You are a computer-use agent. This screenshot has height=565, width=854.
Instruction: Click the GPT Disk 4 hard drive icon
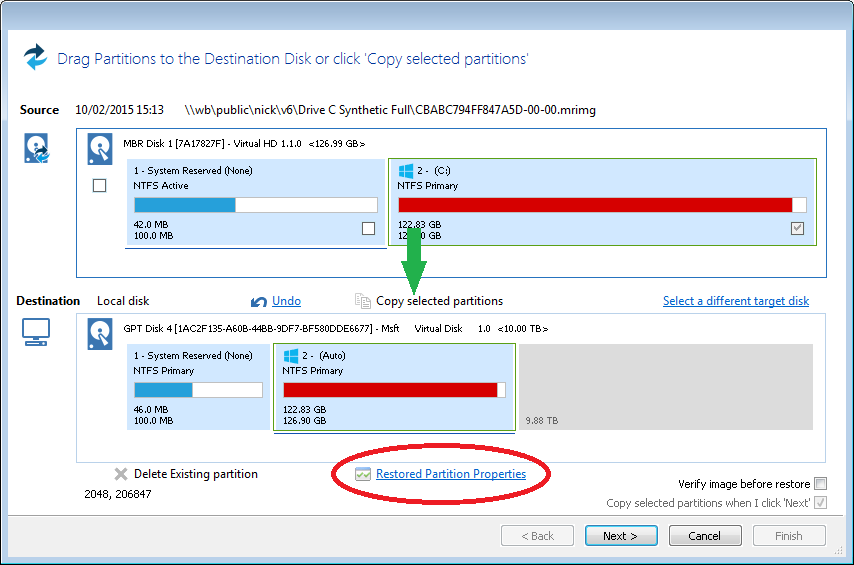coord(100,334)
